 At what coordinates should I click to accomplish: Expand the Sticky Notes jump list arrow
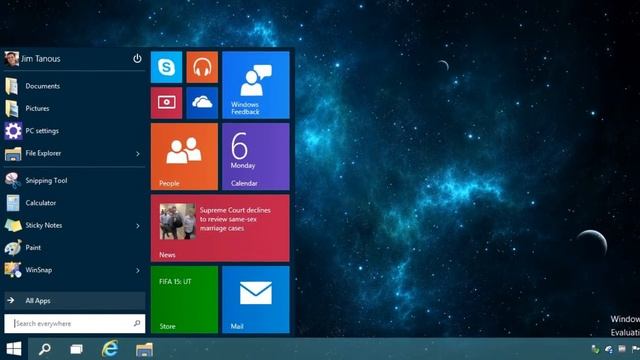tap(138, 226)
